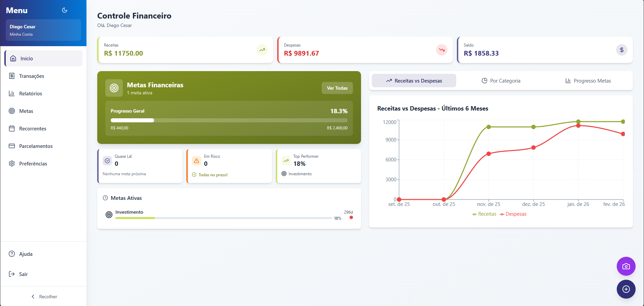644x306 pixels.
Task: Switch to the Por Categoria tab
Action: point(501,81)
